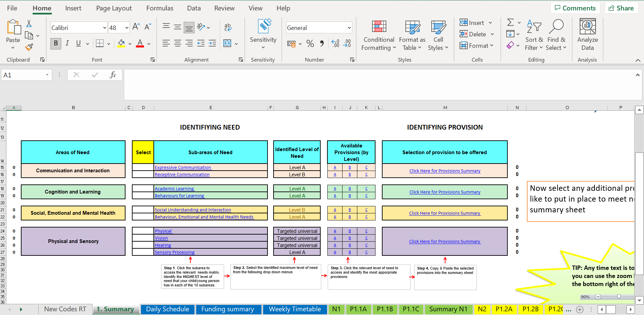Expand the General number format dropdown
The height and width of the screenshot is (315, 644).
tap(349, 28)
